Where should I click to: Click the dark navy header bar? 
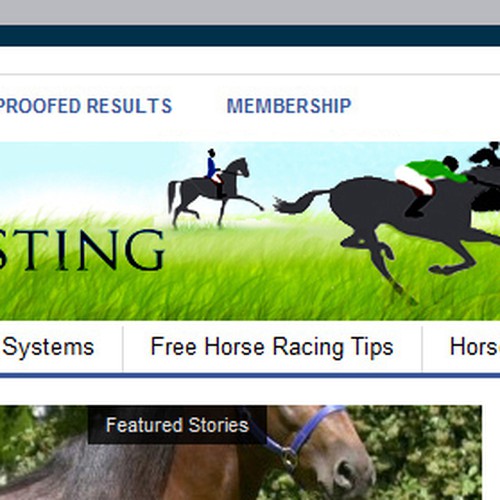click(x=250, y=36)
